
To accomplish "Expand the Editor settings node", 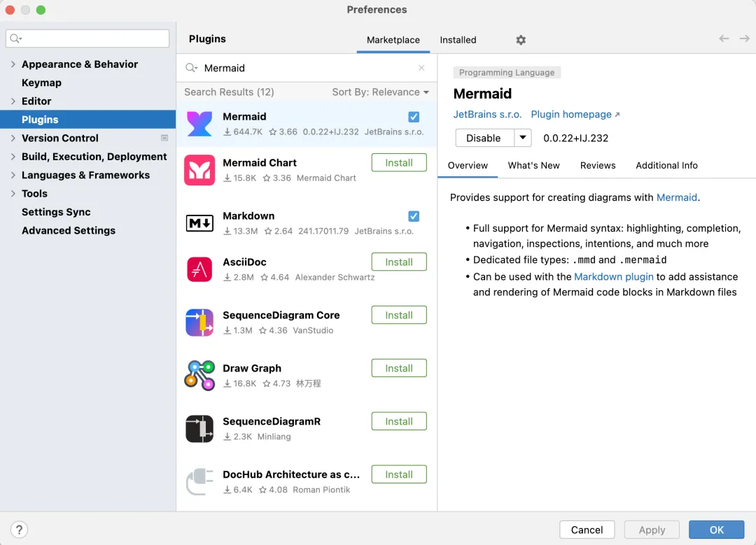I will tap(13, 101).
